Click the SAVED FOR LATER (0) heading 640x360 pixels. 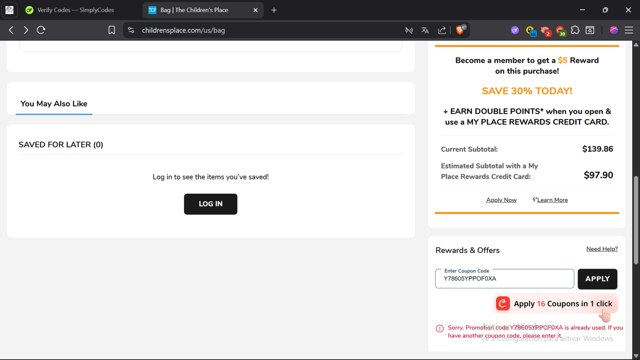[61, 145]
